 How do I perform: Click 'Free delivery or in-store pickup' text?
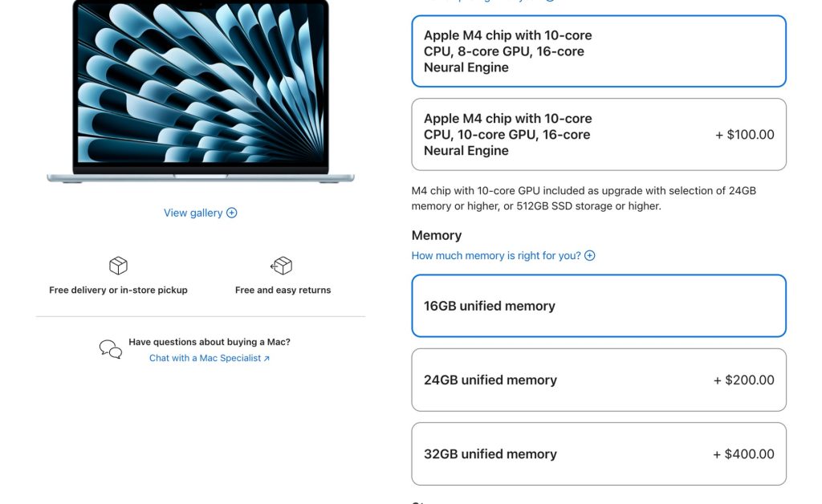118,290
